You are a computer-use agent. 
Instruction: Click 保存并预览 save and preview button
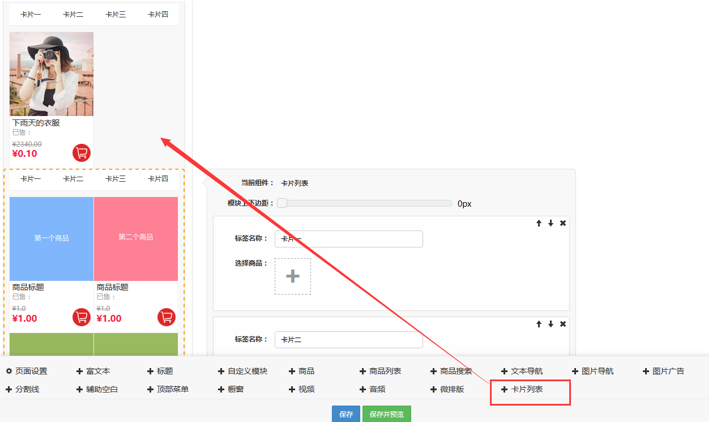pyautogui.click(x=386, y=414)
